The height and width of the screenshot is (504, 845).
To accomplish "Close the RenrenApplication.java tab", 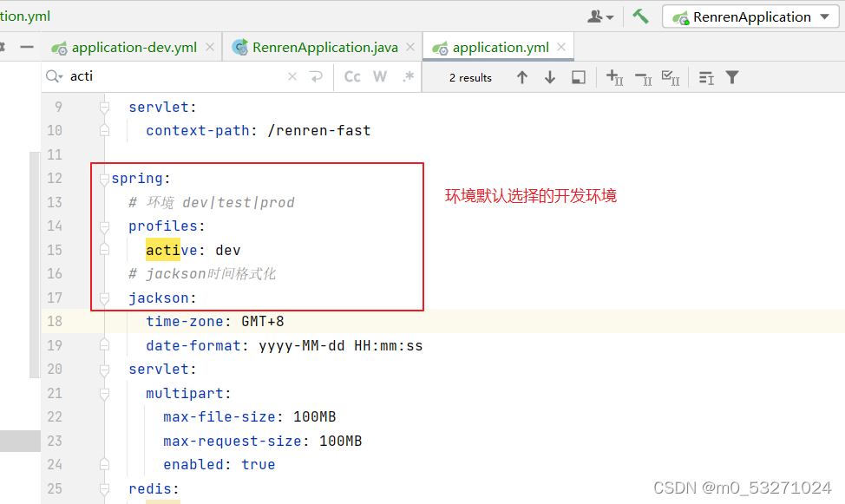I will [410, 48].
